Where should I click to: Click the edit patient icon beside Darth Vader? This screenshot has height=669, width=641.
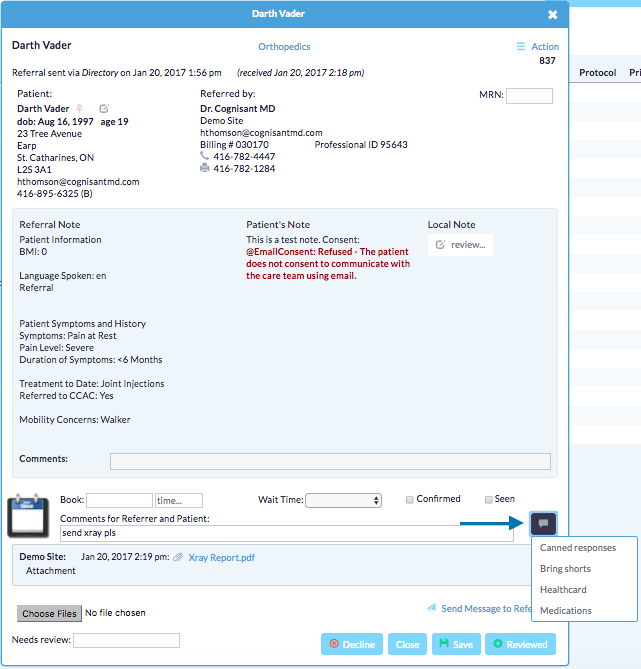pos(104,108)
